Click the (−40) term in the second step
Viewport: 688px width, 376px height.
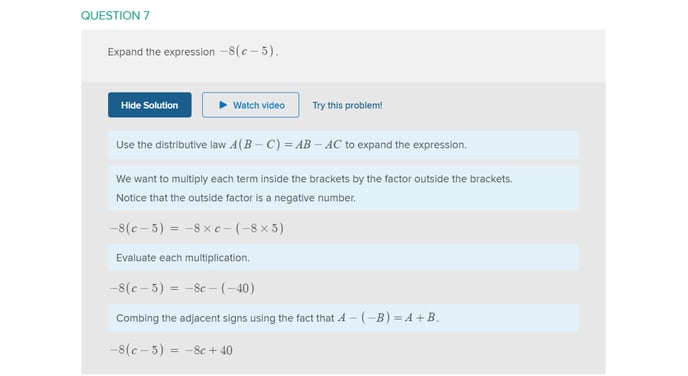pyautogui.click(x=237, y=288)
